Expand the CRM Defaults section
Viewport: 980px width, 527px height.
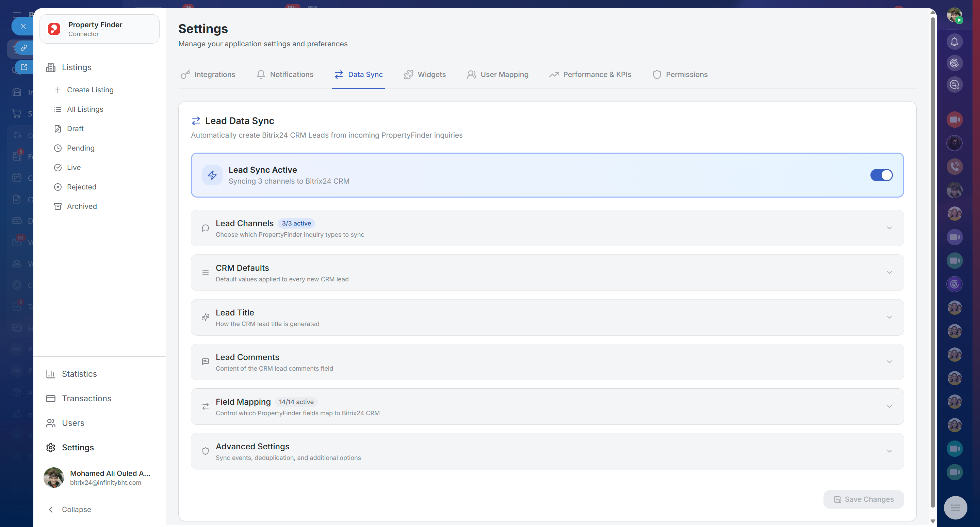tap(889, 273)
